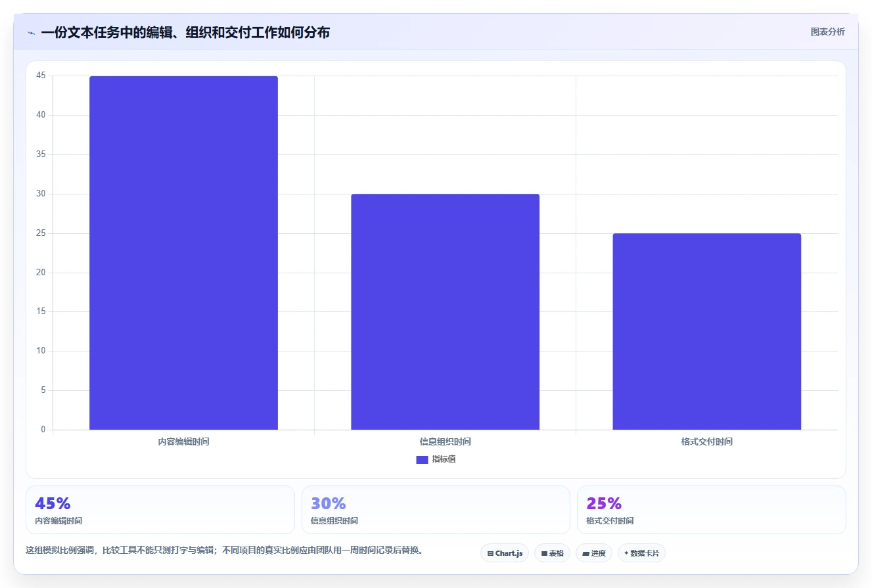Click the 信息组织时间 bar in the chart
The image size is (872, 588).
tap(445, 312)
